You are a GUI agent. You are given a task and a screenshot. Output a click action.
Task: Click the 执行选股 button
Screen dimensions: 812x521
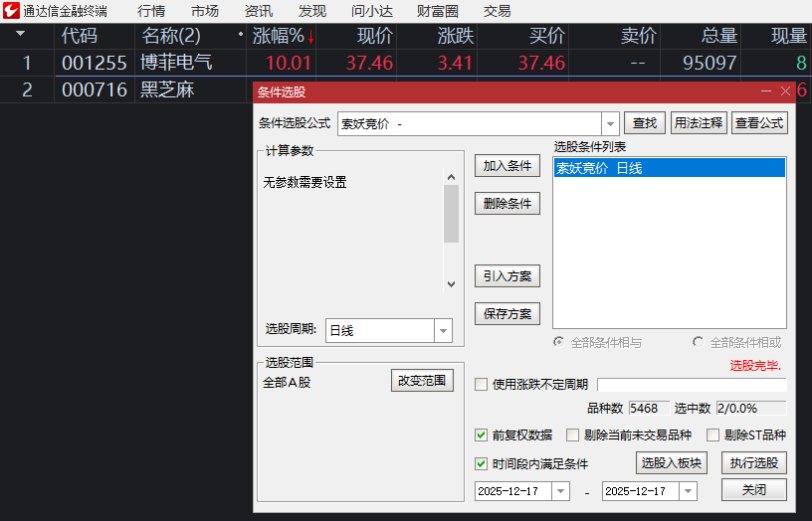753,462
